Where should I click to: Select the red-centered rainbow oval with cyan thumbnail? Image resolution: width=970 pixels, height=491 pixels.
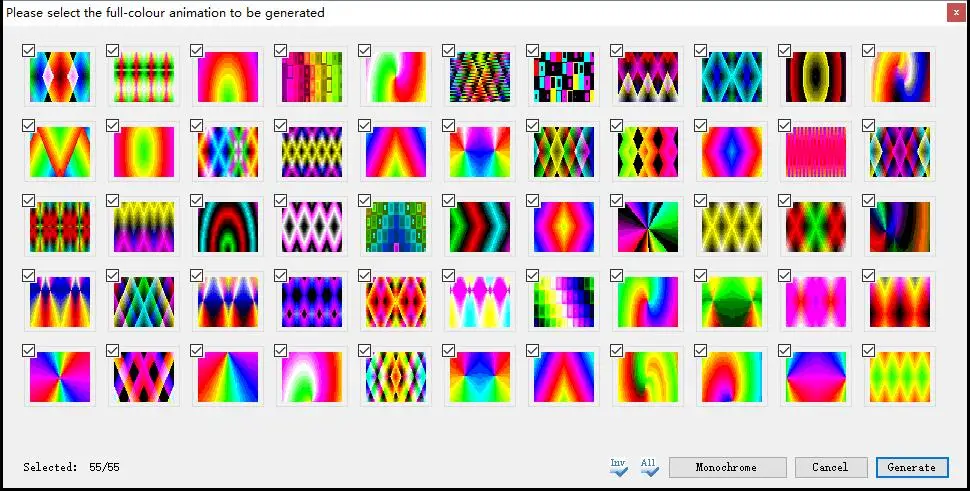coord(732,377)
